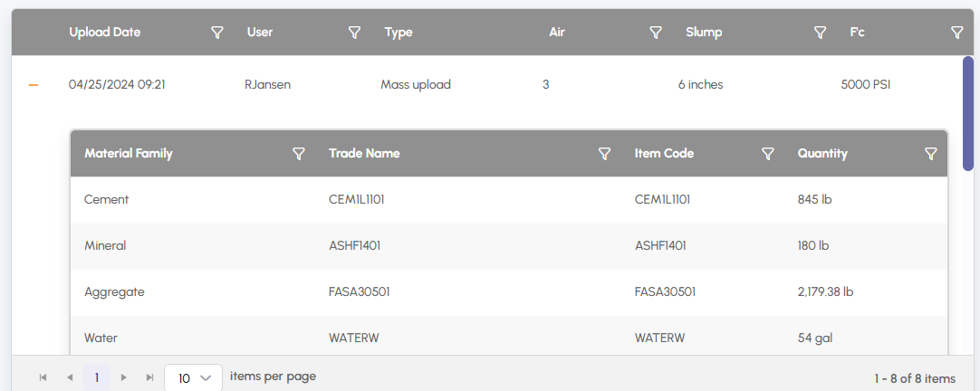Viewport: 980px width, 391px height.
Task: Select page 1 in pager
Action: 97,377
